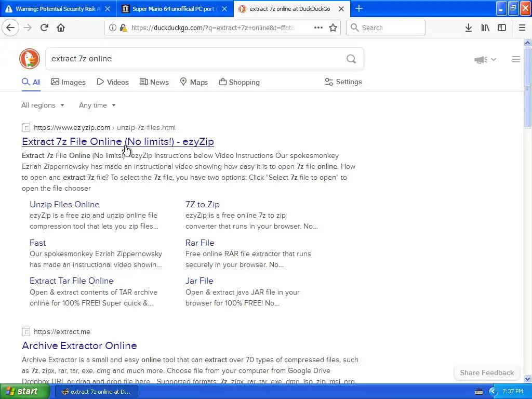Click the vertical scrollbar thumb
The image size is (532, 399).
[527, 87]
